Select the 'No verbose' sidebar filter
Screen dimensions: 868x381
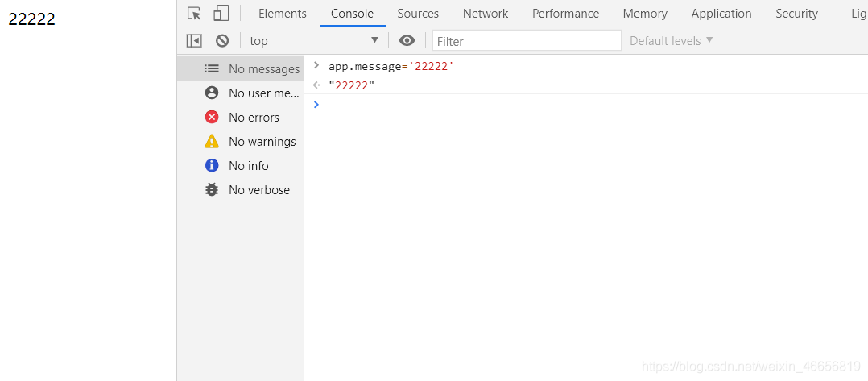point(240,190)
